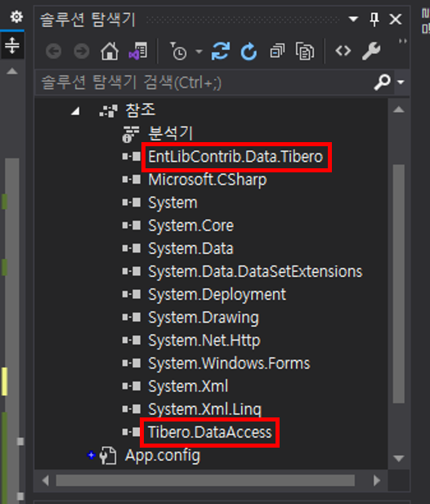Collapse all nodes in Solution Explorer
This screenshot has height=504, width=430.
click(277, 51)
